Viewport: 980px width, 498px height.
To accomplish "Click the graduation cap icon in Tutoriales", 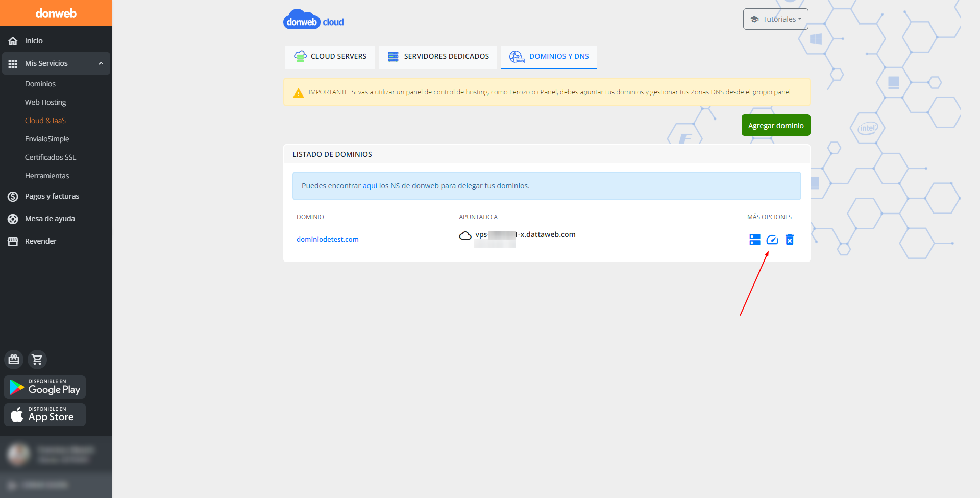I will pyautogui.click(x=754, y=19).
